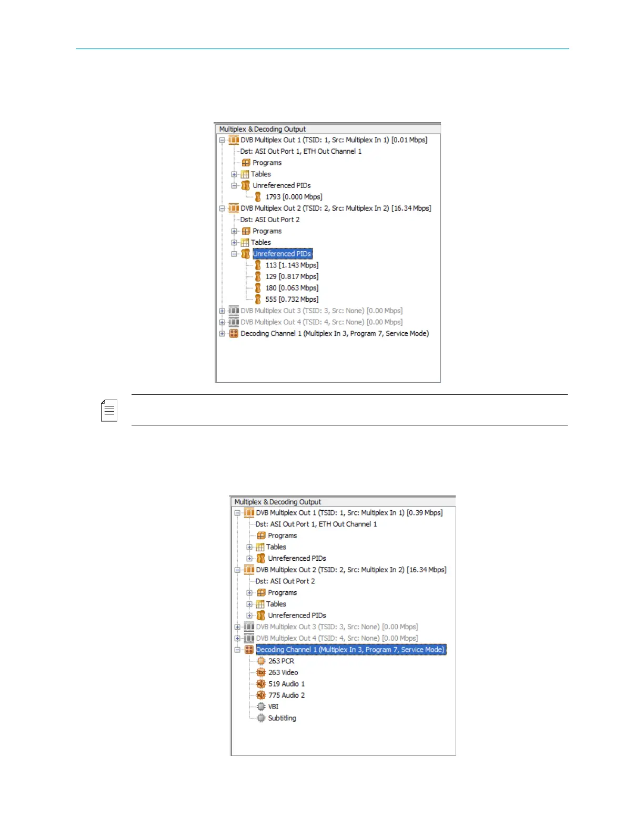Click the Subtitling chip icon
Image resolution: width=644 pixels, height=834 pixels.
[x=261, y=718]
